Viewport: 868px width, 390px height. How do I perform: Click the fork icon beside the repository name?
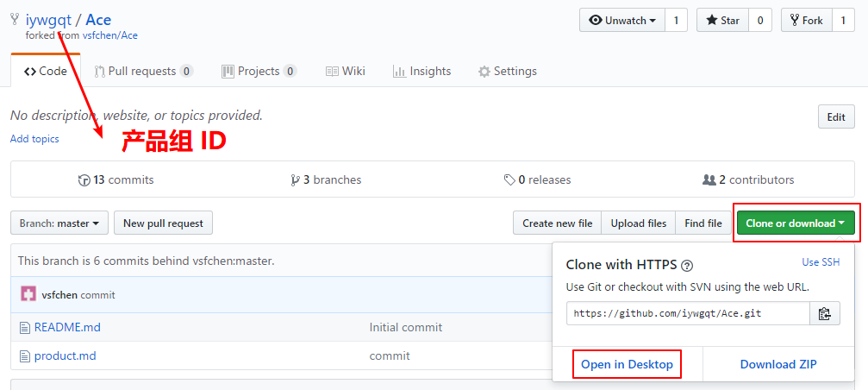tap(15, 20)
